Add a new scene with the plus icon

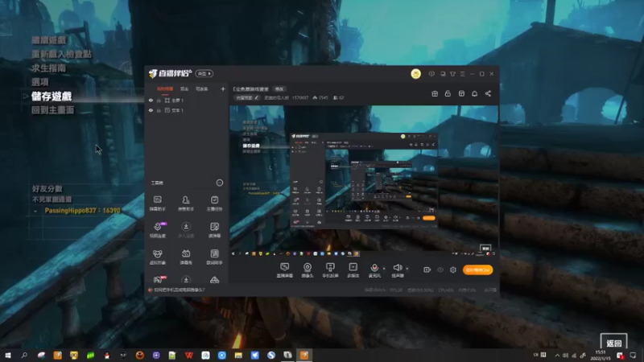click(x=223, y=88)
